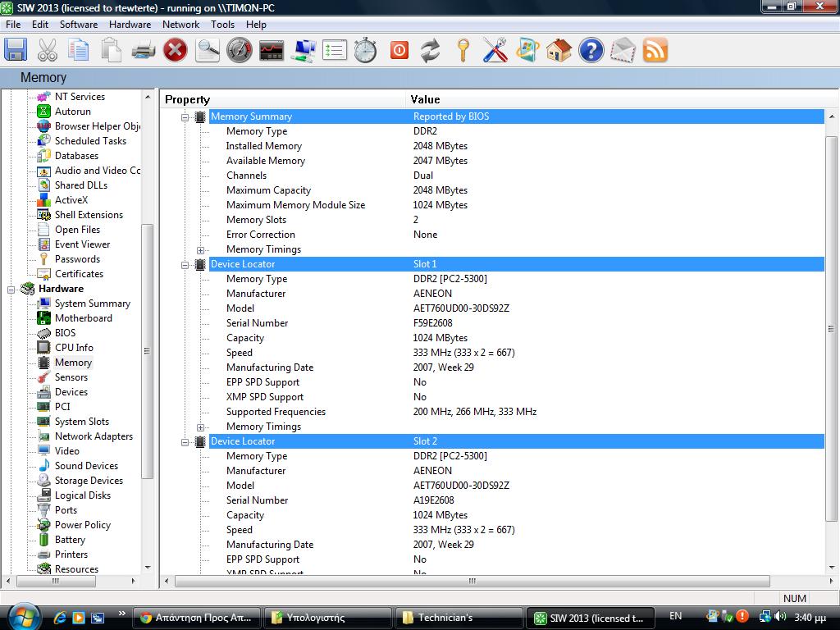The height and width of the screenshot is (630, 840).
Task: Collapse the Memory Summary section
Action: point(185,116)
